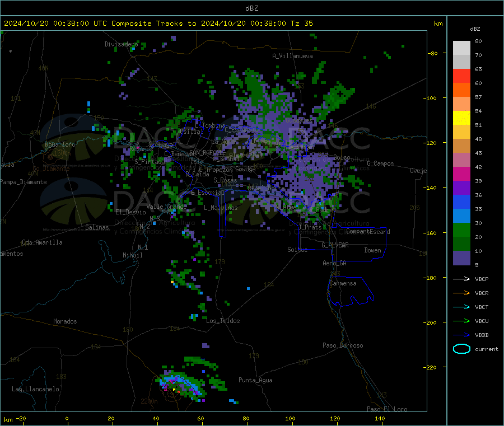Click the S_Rosas place label
Screen dimensions: 504x426
(225, 180)
